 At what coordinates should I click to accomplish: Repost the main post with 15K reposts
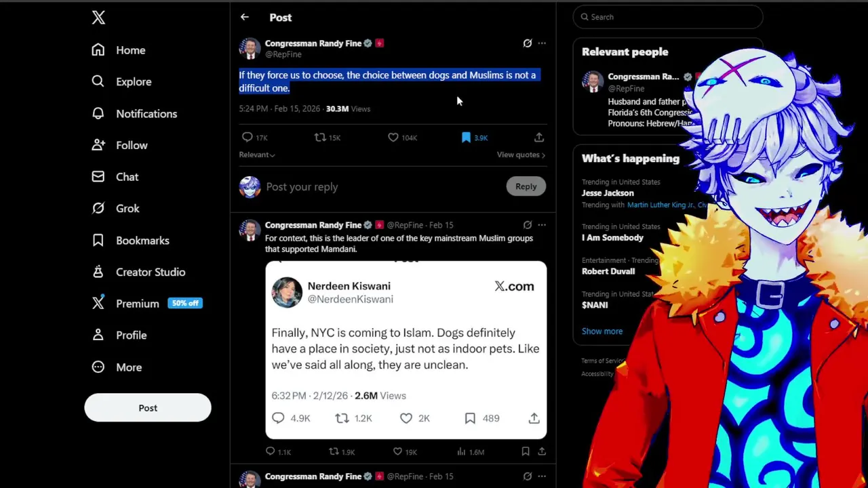coord(328,138)
